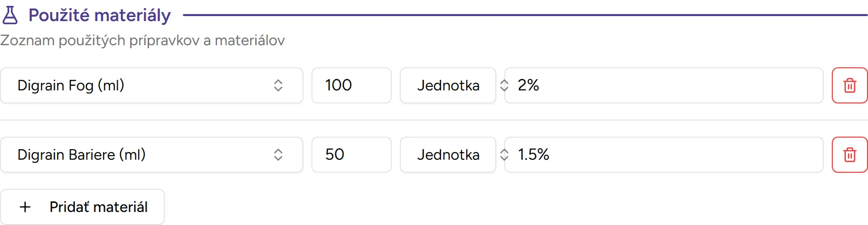Click the chevron arrows in Digrain Fog selector
This screenshot has width=868, height=225.
click(x=278, y=85)
